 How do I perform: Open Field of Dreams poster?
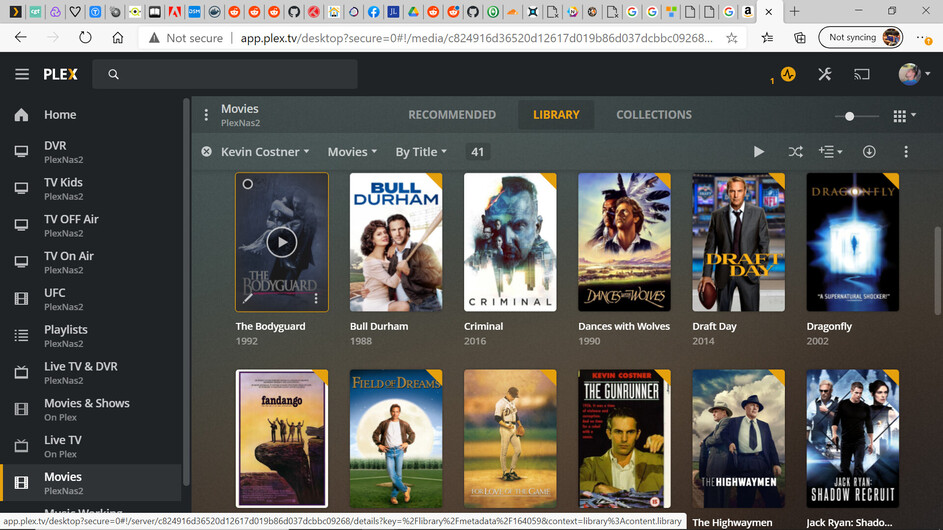(x=396, y=439)
